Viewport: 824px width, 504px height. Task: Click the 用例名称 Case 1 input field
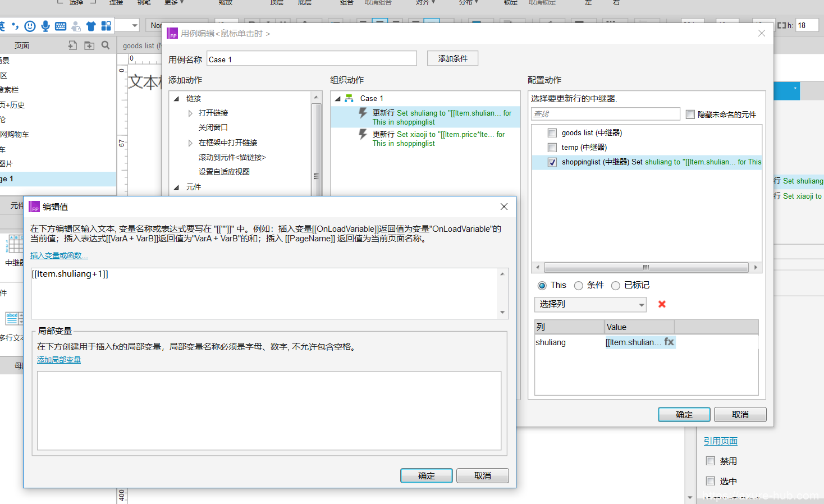pos(312,59)
